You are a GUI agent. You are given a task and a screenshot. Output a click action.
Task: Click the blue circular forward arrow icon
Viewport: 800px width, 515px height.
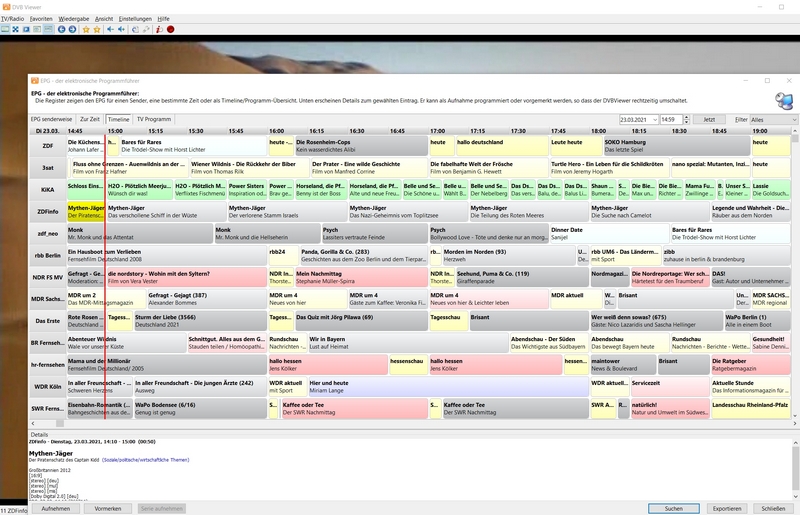point(72,30)
